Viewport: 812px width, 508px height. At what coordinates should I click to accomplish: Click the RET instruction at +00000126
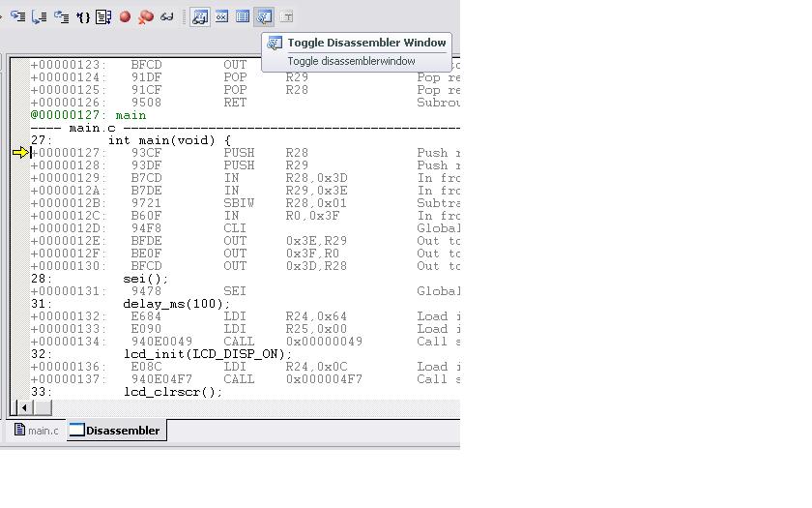pos(245,103)
